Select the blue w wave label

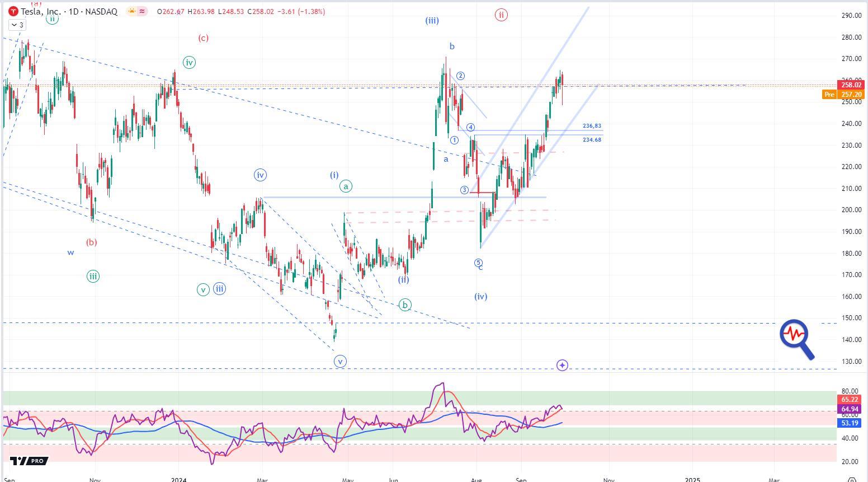[71, 252]
